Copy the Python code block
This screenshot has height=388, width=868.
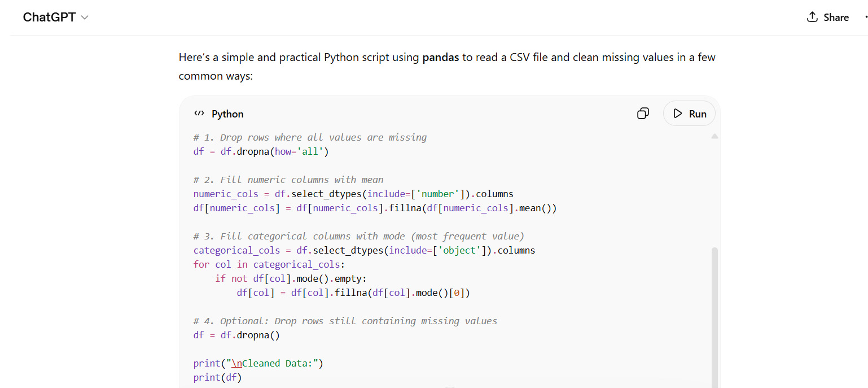pyautogui.click(x=643, y=114)
